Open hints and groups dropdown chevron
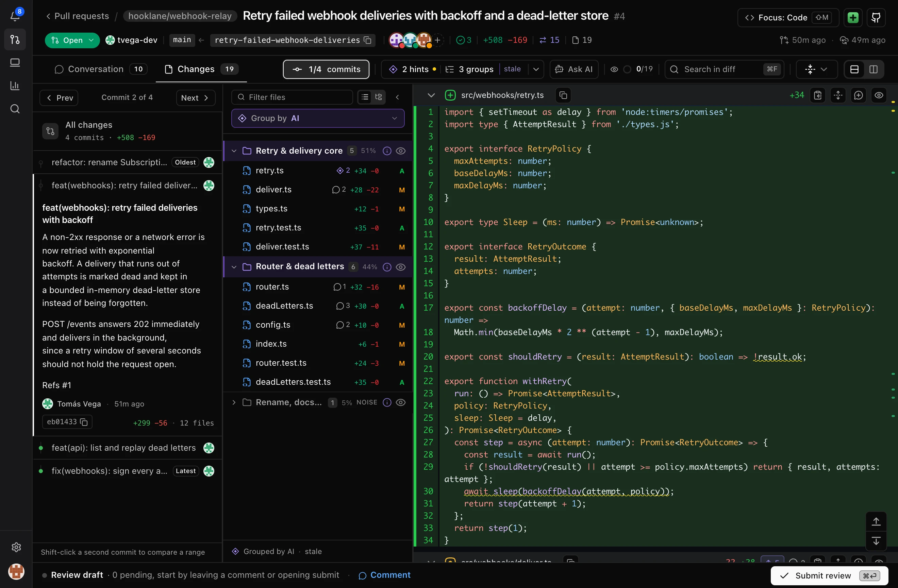Image resolution: width=898 pixels, height=588 pixels. pyautogui.click(x=536, y=69)
